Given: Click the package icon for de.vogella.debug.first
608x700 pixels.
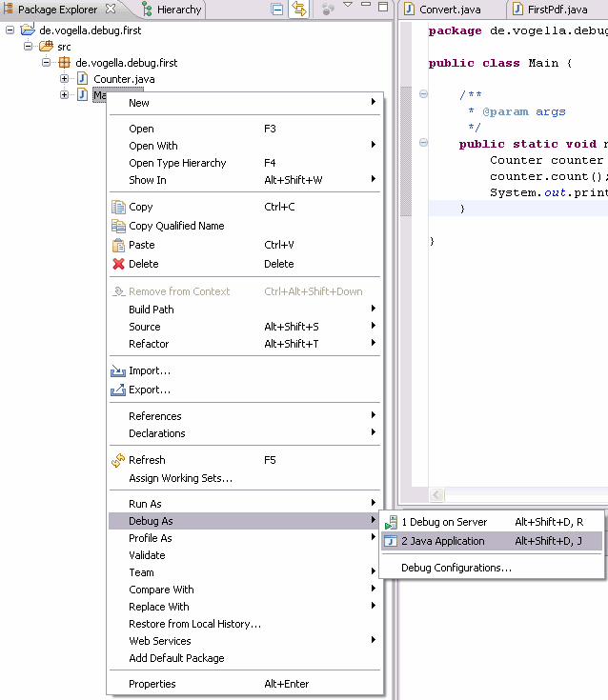Looking at the screenshot, I should pos(65,63).
